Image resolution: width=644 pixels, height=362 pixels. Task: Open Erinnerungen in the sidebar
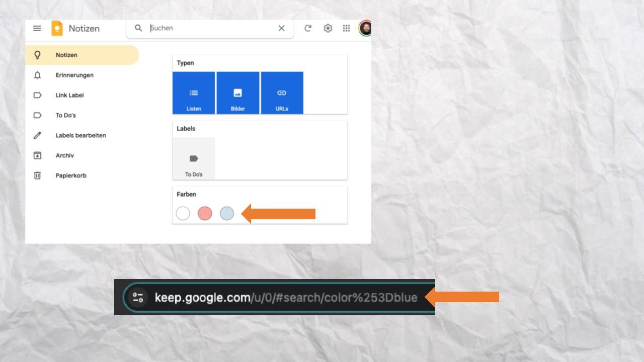click(x=74, y=75)
